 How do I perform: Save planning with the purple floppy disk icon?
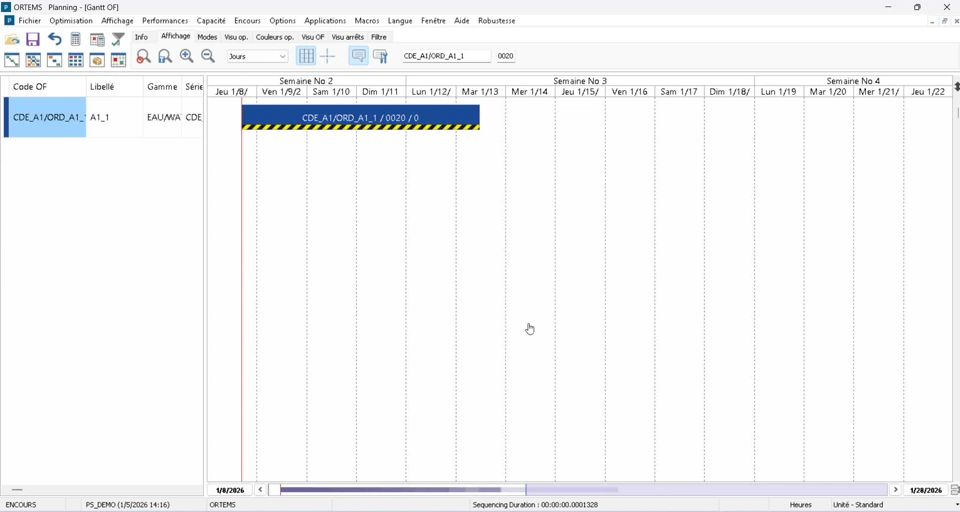(x=33, y=40)
